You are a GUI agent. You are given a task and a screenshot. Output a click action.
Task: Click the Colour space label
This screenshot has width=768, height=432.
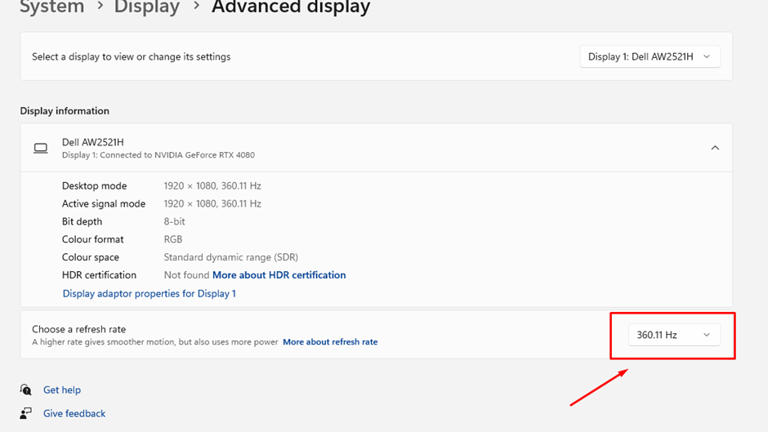[x=91, y=257]
